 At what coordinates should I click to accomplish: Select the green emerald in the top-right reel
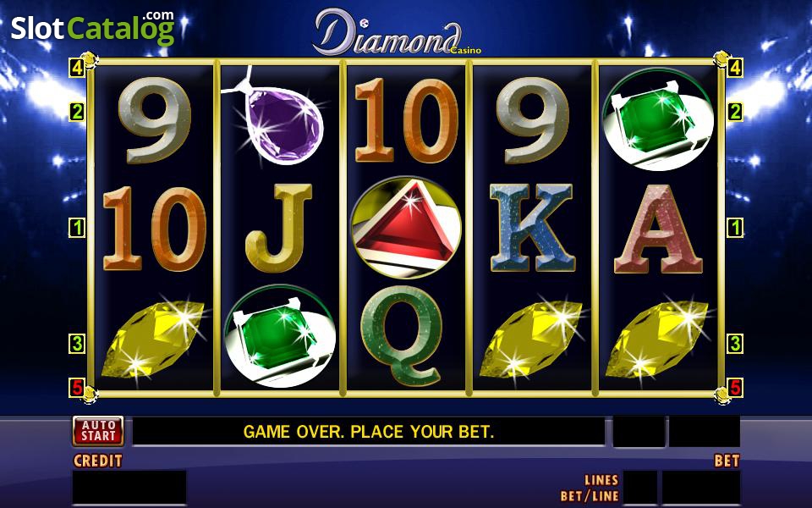658,119
